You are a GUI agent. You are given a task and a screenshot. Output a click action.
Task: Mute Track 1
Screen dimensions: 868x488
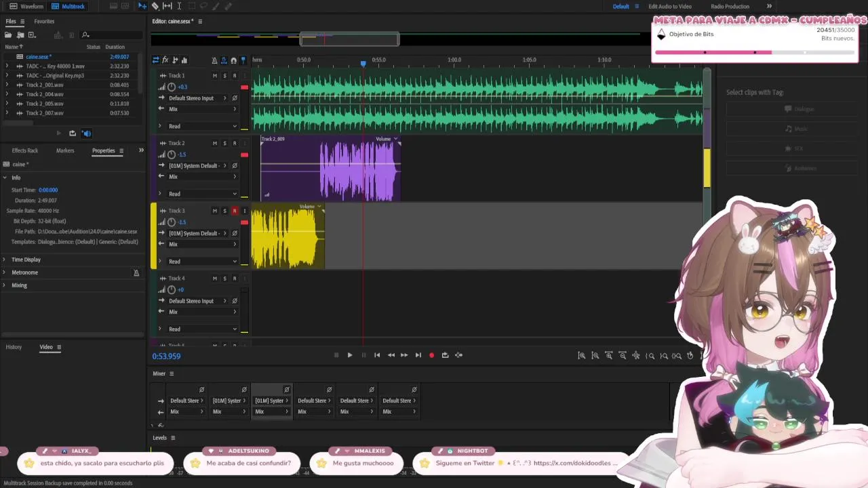click(x=215, y=76)
